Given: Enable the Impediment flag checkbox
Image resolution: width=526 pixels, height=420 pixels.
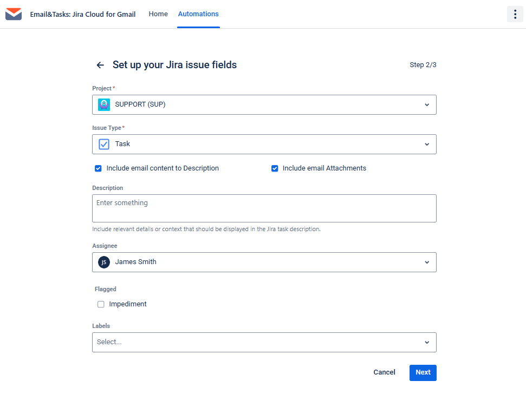Looking at the screenshot, I should tap(101, 304).
